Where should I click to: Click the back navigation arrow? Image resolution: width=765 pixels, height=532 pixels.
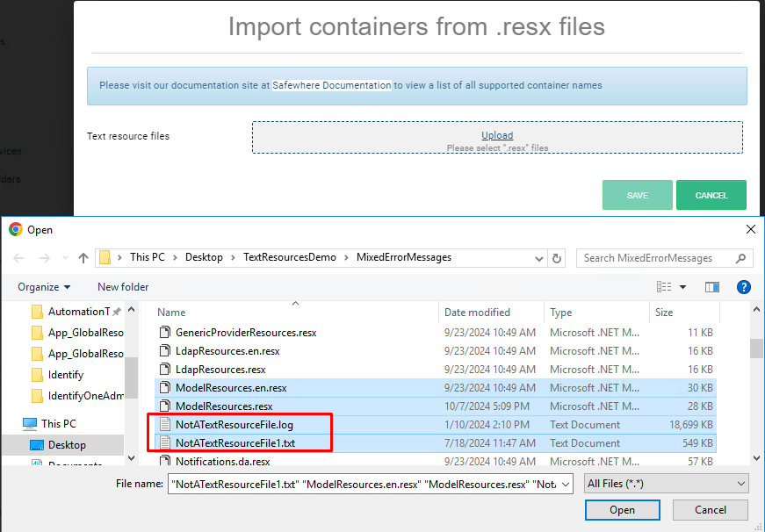point(18,257)
